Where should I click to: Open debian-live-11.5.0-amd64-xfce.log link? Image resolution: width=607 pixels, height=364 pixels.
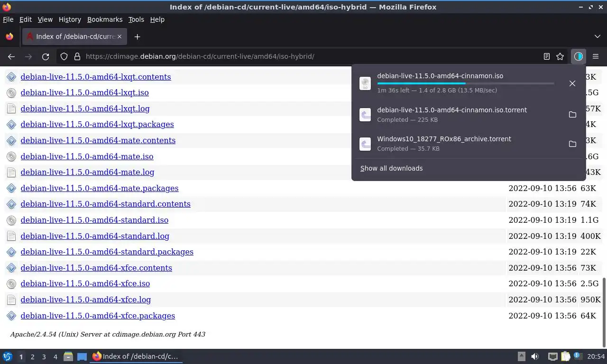[86, 300]
